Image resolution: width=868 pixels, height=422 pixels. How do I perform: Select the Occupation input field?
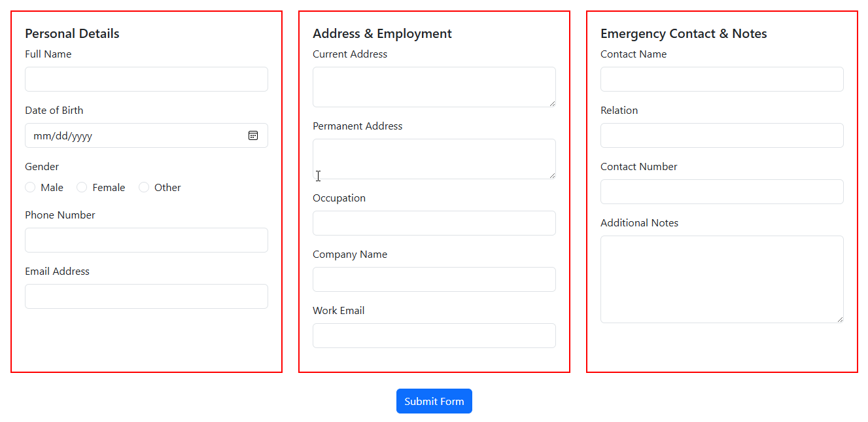(434, 223)
